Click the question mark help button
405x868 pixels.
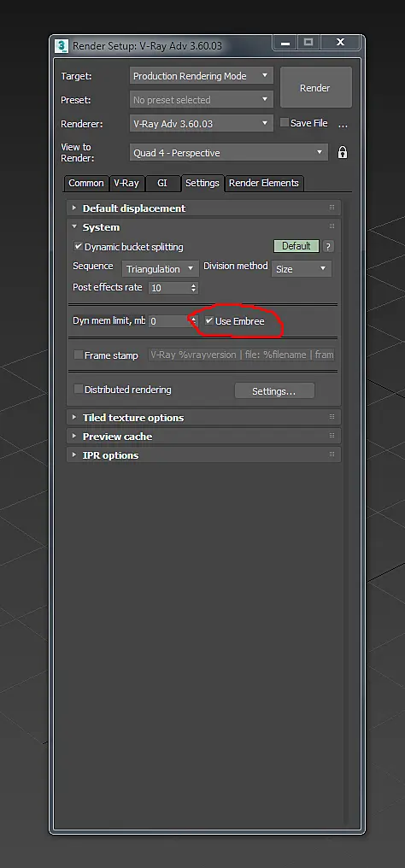click(328, 246)
